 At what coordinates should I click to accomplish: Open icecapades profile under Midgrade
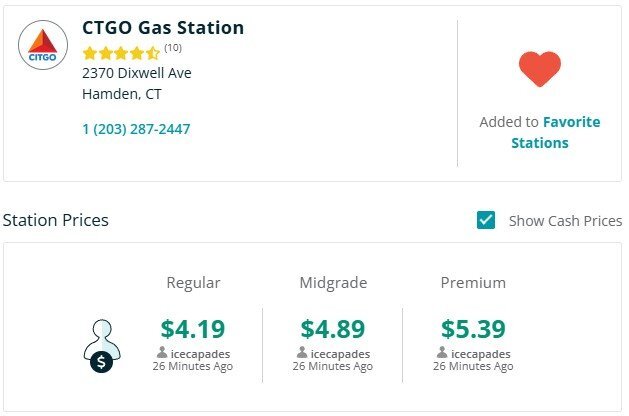pyautogui.click(x=339, y=353)
